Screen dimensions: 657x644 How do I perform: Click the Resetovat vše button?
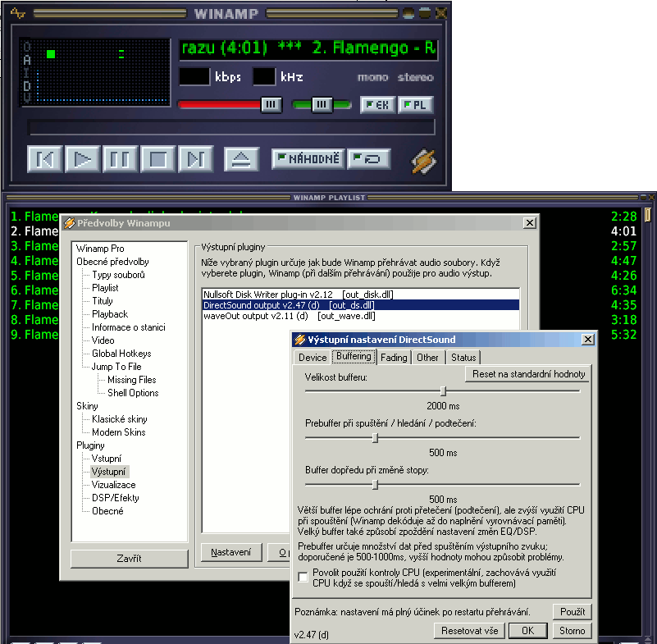tap(469, 631)
